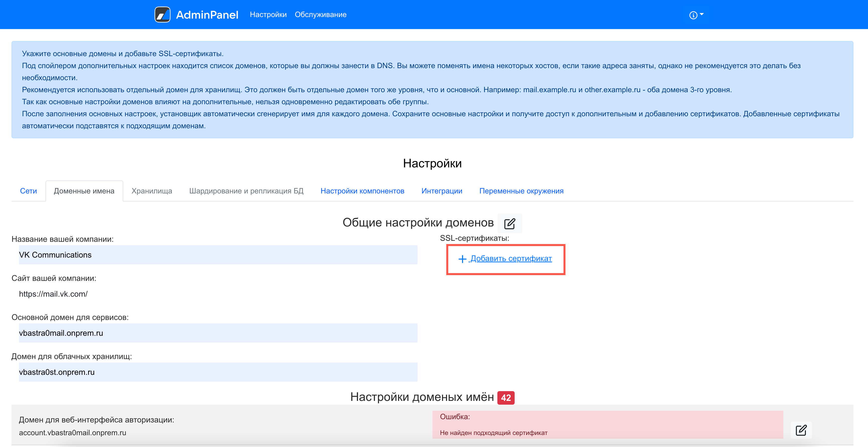868x447 pixels.
Task: Click the AdminPanel logo icon
Action: click(163, 15)
